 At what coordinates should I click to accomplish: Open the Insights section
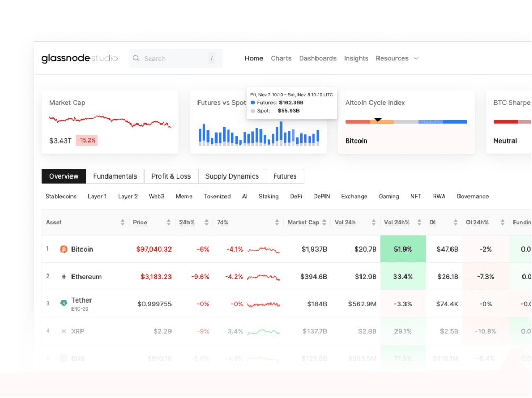point(356,58)
